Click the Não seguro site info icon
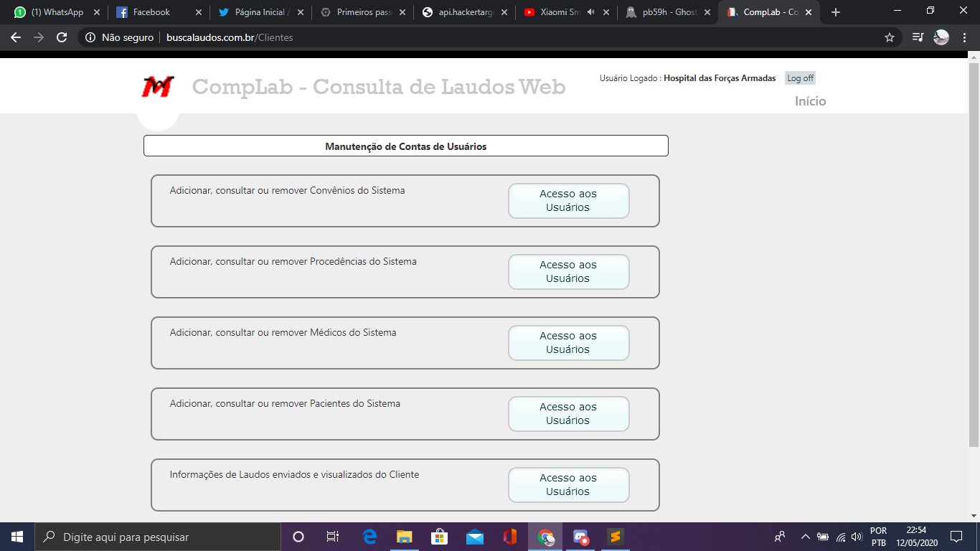 (90, 37)
